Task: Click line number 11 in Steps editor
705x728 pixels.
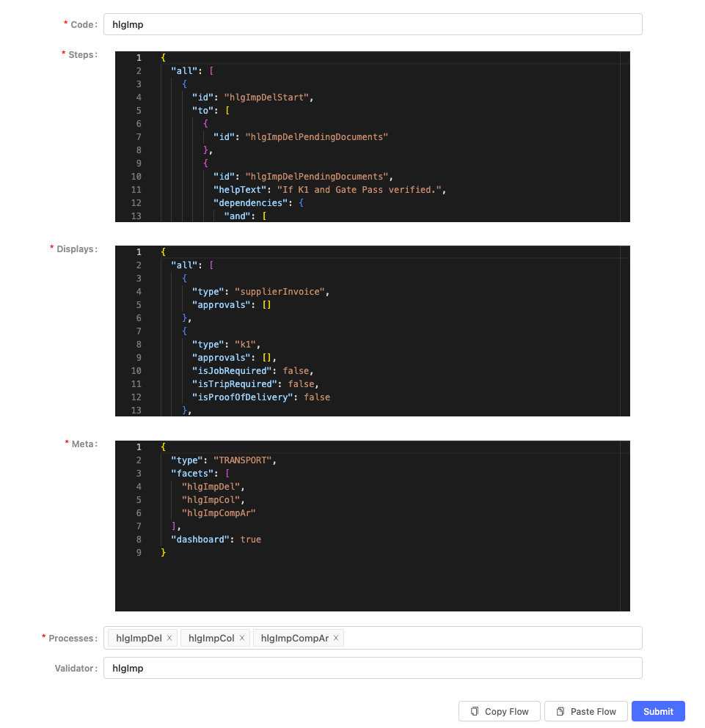Action: coord(136,190)
